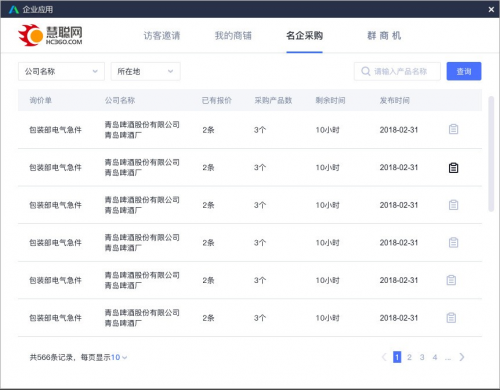The height and width of the screenshot is (390, 500).
Task: Switch to the 访客邀请 tab
Action: 162,36
